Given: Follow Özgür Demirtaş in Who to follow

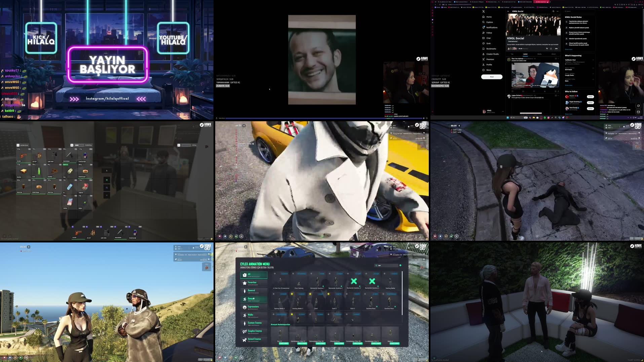Looking at the screenshot, I should coord(590,102).
